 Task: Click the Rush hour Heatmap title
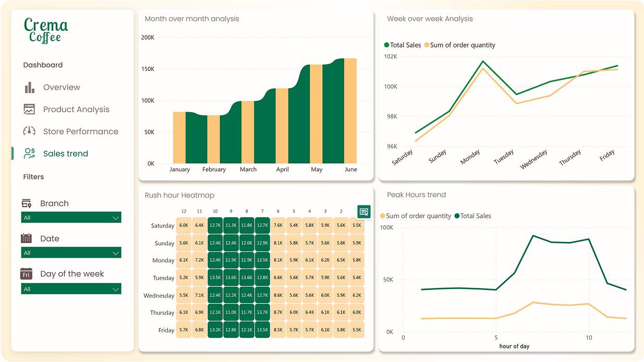tap(179, 195)
